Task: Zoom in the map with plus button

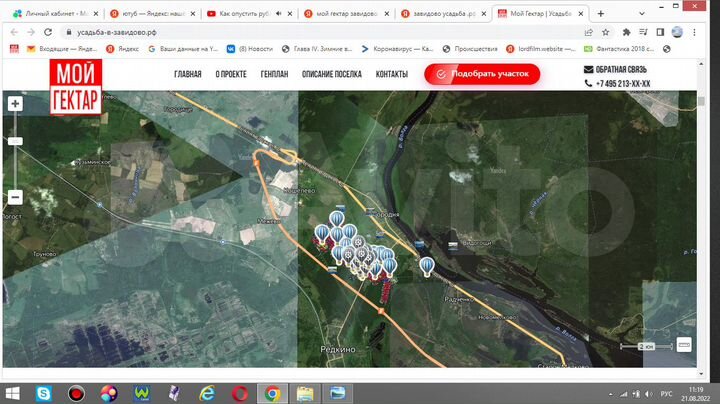Action: click(x=15, y=104)
